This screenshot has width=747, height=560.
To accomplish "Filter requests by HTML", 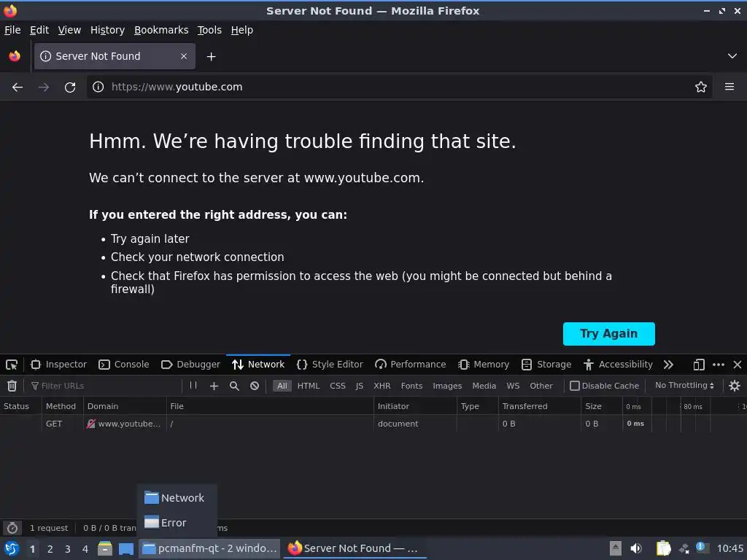I will pyautogui.click(x=309, y=386).
